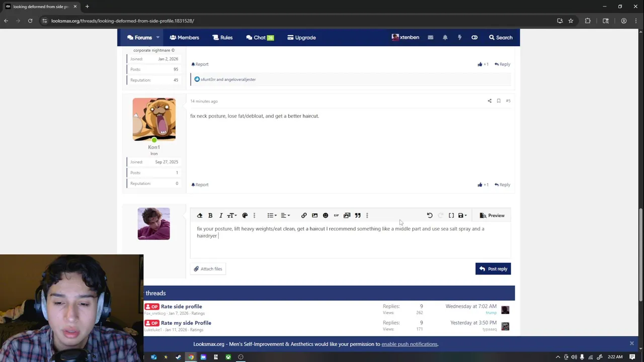This screenshot has height=362, width=644.
Task: Attach files to the reply
Action: click(208, 268)
